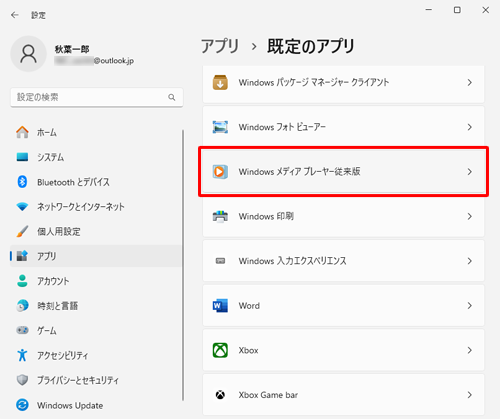Expand Windows メディア プレーヤー従来版 chevron
Image resolution: width=500 pixels, height=419 pixels.
(470, 172)
